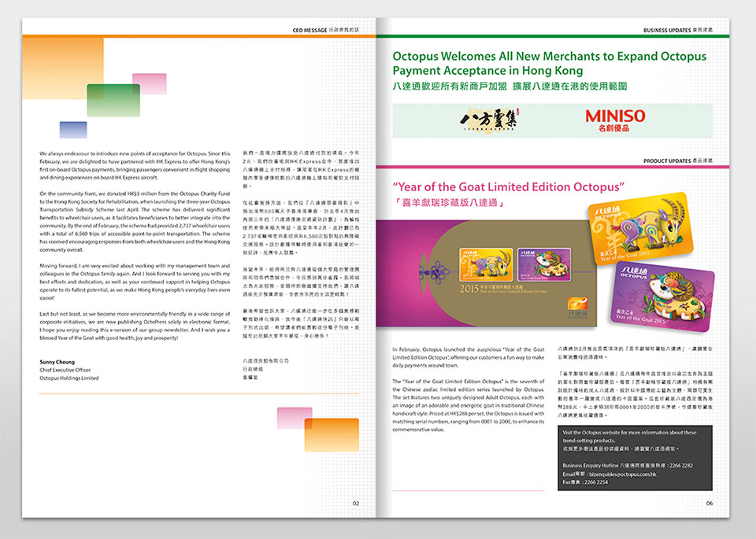Image resolution: width=756 pixels, height=539 pixels.
Task: Click the large orange rectangle at page top
Action: 63,67
